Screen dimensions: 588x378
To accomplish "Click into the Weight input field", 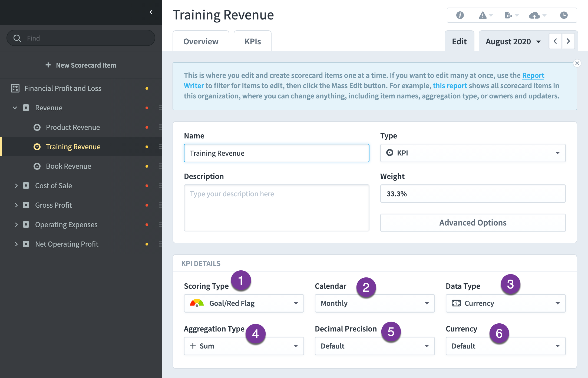I will 473,194.
